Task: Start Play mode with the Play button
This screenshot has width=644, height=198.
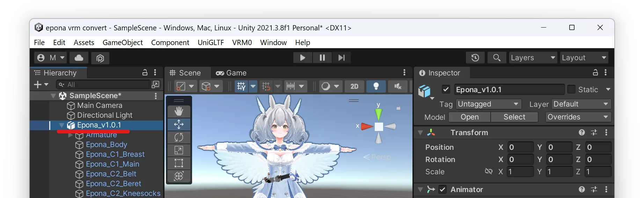Action: [302, 58]
